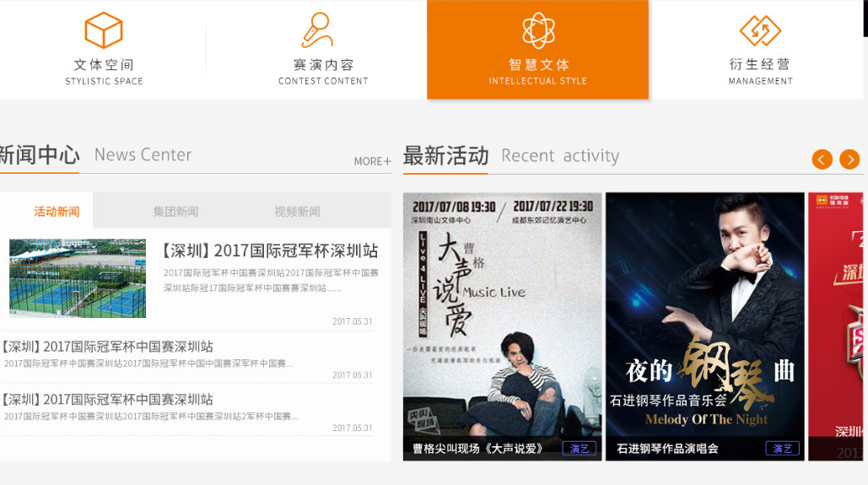Switch to 集团新闻 tab
The width and height of the screenshot is (868, 485).
click(x=175, y=212)
